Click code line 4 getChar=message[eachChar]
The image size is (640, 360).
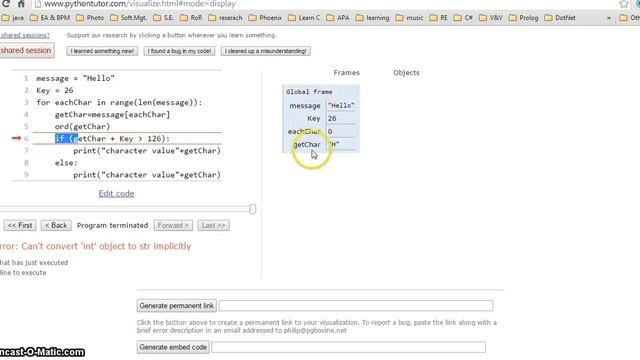pos(112,115)
